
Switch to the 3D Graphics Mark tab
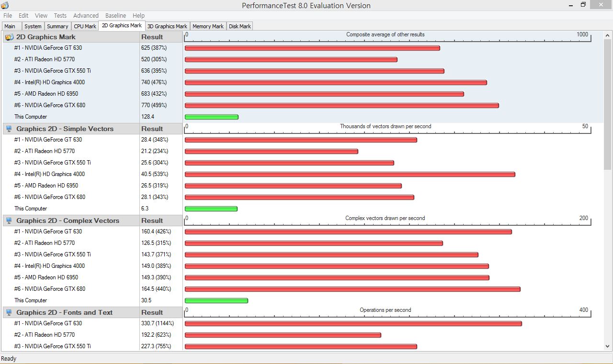coord(167,26)
